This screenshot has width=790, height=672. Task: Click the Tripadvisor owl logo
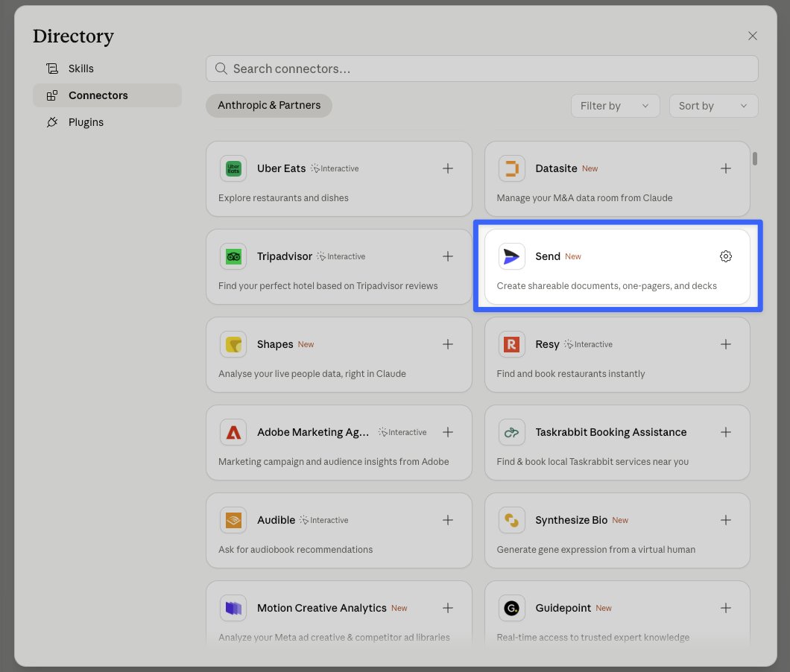(x=233, y=256)
